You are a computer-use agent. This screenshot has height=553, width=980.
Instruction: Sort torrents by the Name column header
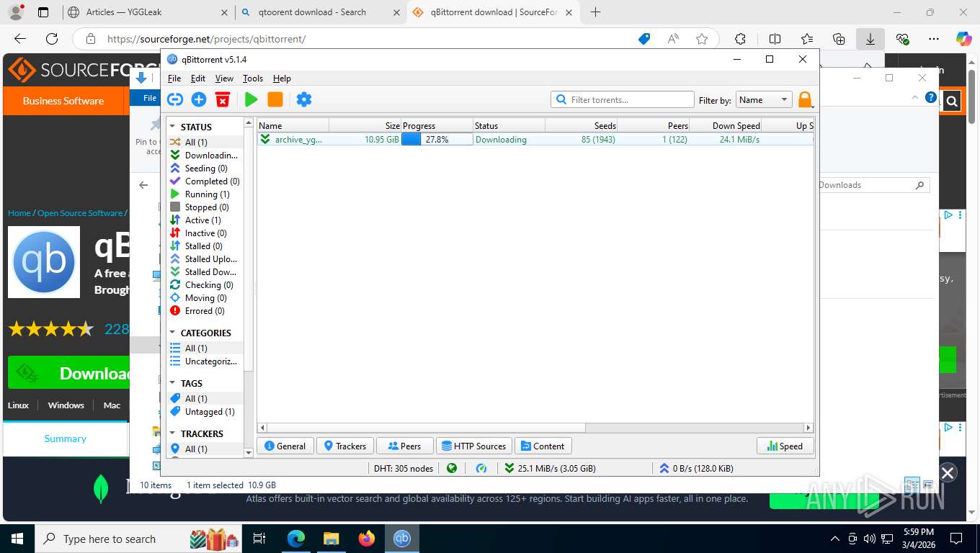[293, 126]
